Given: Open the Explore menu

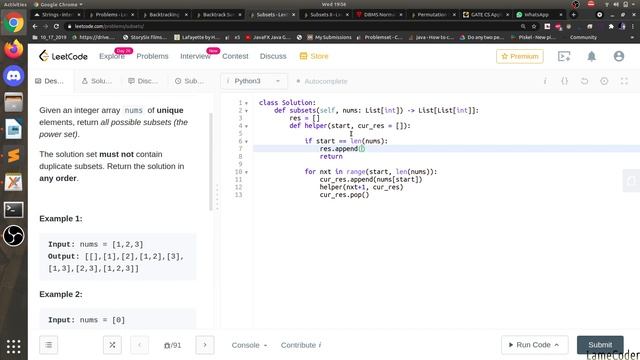Looking at the screenshot, I should tap(111, 56).
